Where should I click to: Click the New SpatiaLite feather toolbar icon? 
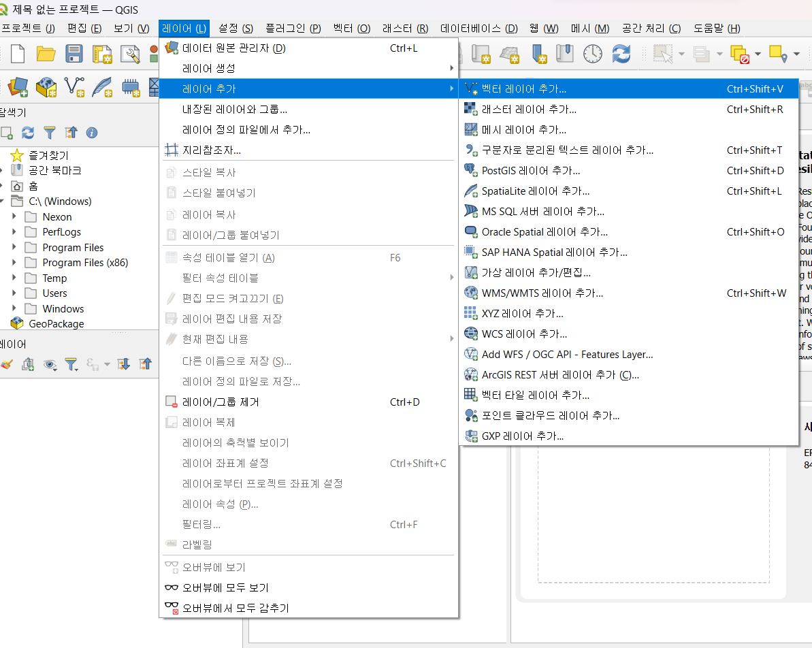(102, 86)
